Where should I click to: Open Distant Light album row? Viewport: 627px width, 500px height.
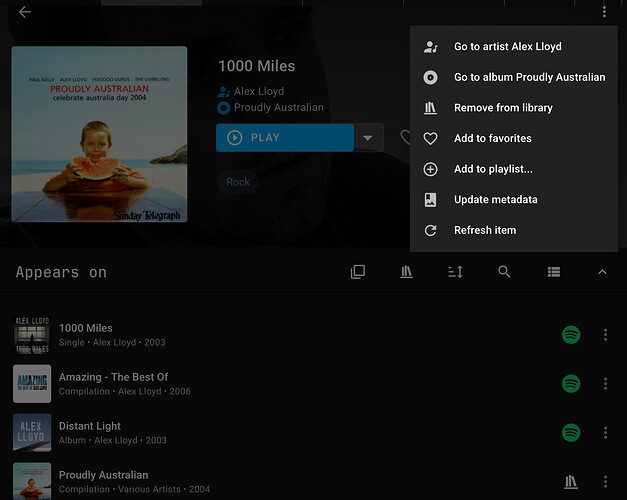(314, 433)
